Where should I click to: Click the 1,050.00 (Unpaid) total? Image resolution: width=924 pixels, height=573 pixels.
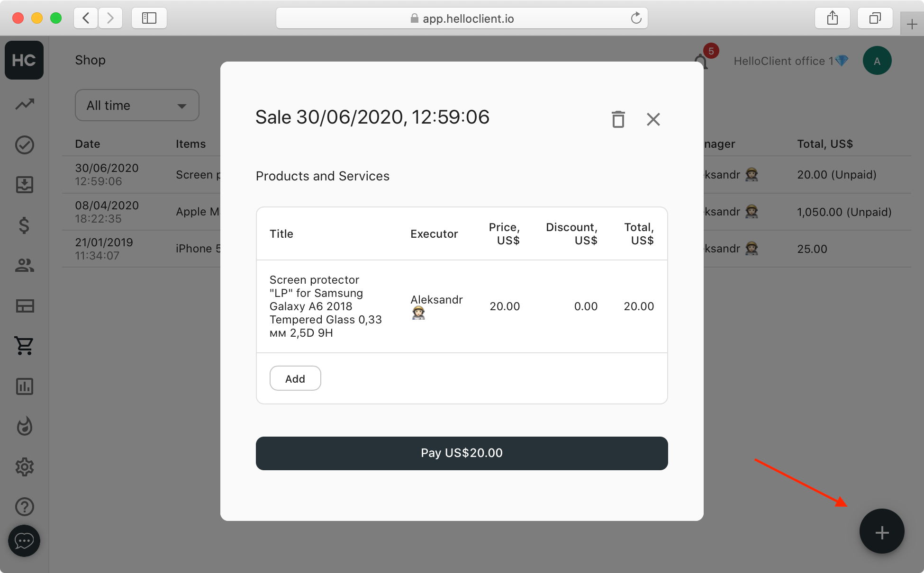tap(844, 212)
